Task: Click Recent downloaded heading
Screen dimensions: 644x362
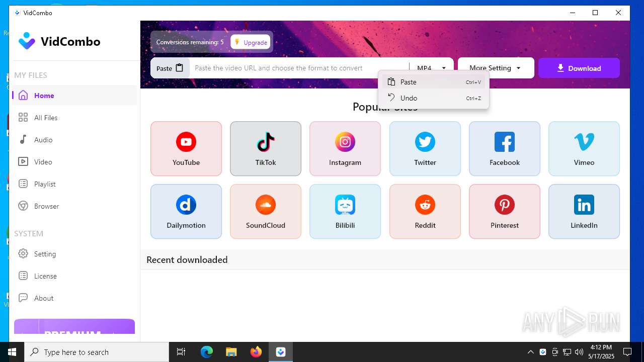Action: pyautogui.click(x=187, y=259)
